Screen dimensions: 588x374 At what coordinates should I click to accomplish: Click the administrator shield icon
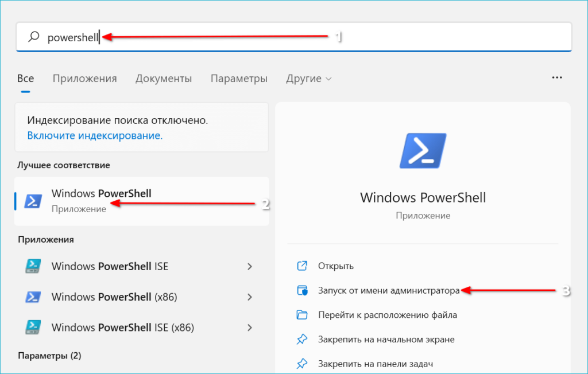click(x=302, y=291)
